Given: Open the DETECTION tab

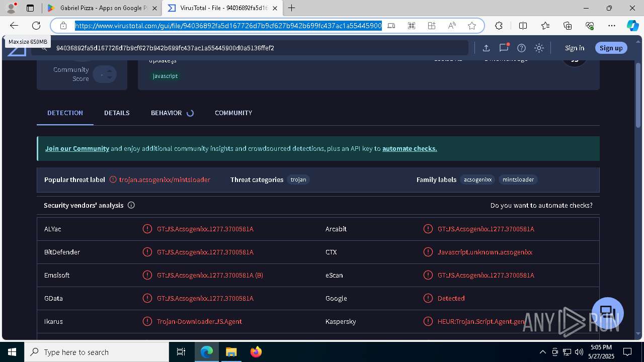Looking at the screenshot, I should click(65, 113).
